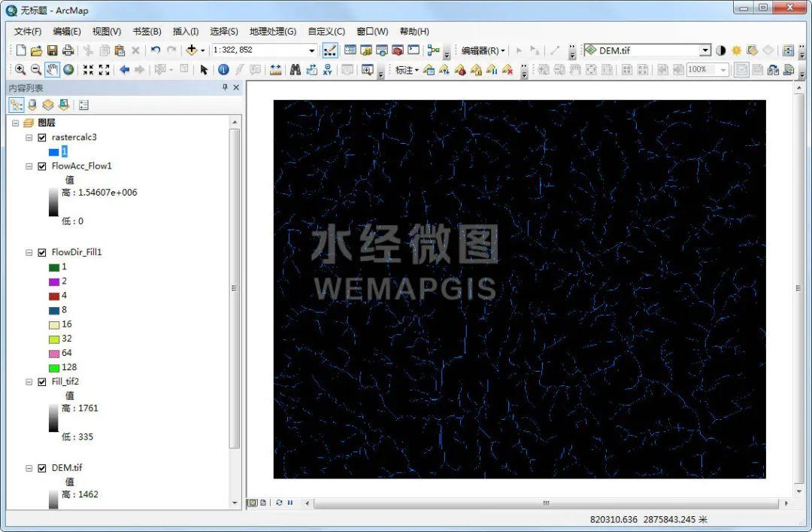This screenshot has height=532, width=812.
Task: Zoom to full extent globe
Action: (x=68, y=69)
